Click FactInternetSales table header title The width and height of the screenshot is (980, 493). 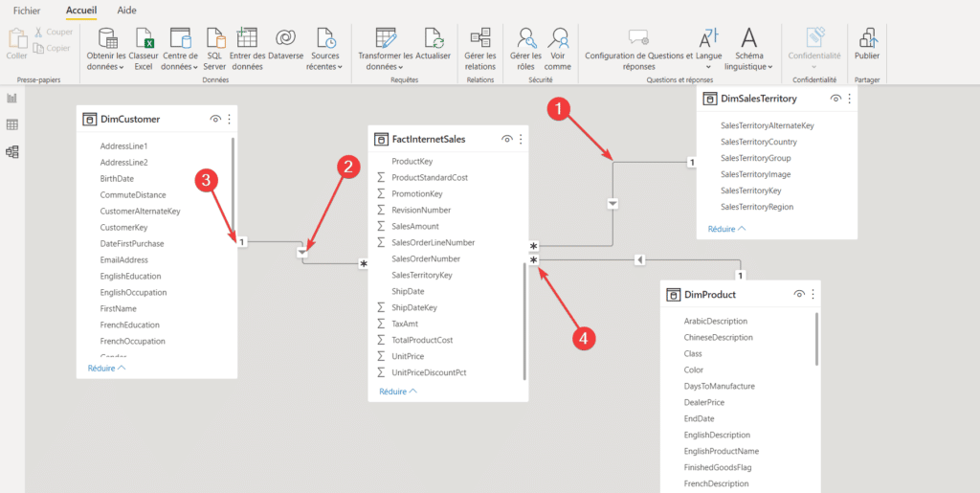(x=428, y=139)
